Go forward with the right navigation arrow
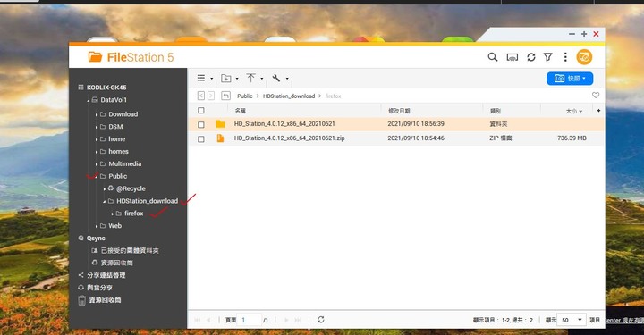The width and height of the screenshot is (644, 335). (x=211, y=96)
